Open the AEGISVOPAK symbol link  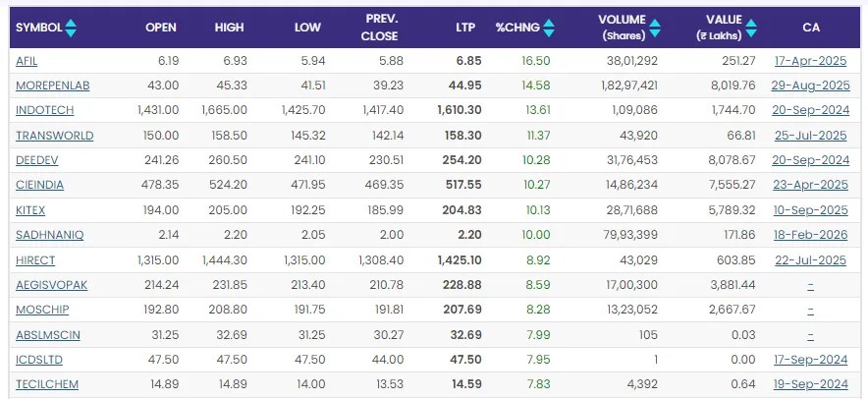(x=51, y=284)
